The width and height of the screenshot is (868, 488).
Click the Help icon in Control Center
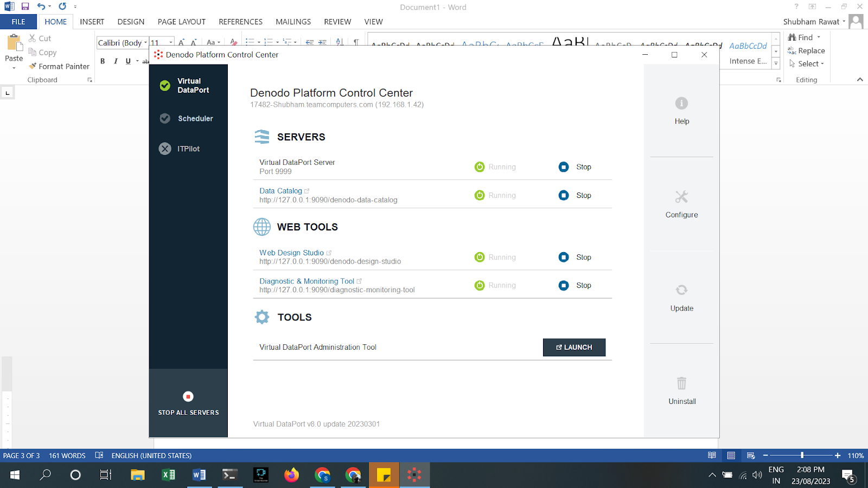(x=681, y=103)
